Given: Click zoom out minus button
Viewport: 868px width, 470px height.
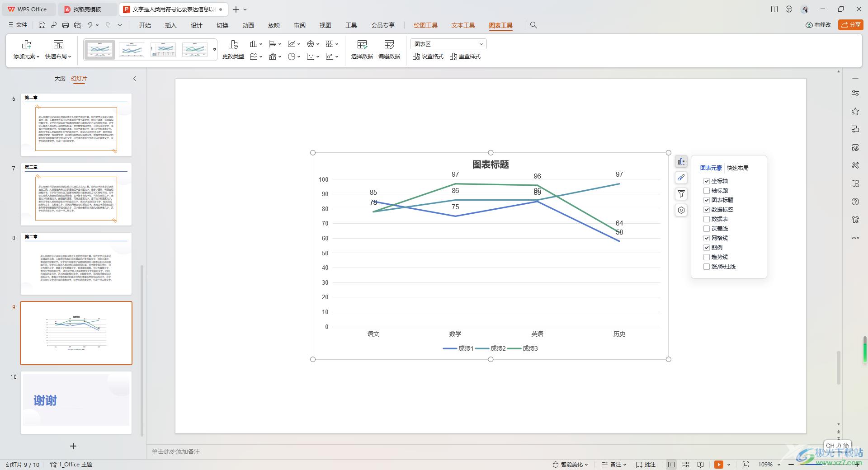Looking at the screenshot, I should coord(791,464).
